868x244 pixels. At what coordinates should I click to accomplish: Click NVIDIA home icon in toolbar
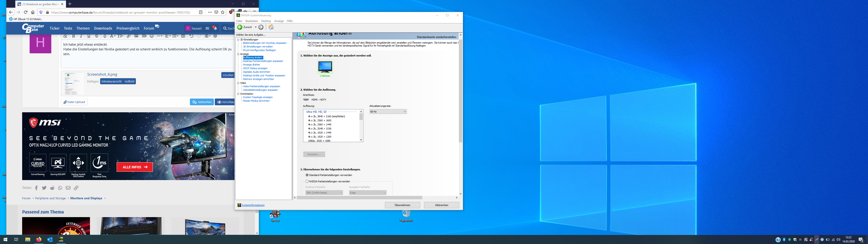coord(271,27)
